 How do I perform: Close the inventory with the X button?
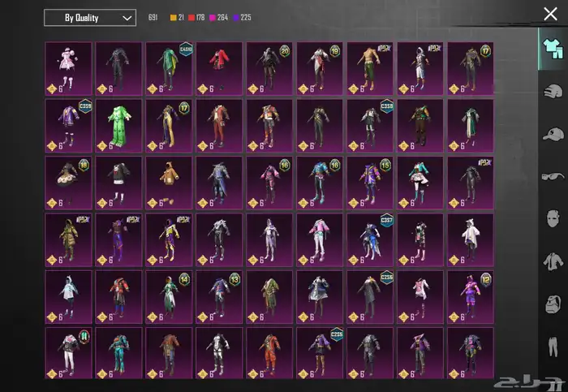pyautogui.click(x=550, y=13)
